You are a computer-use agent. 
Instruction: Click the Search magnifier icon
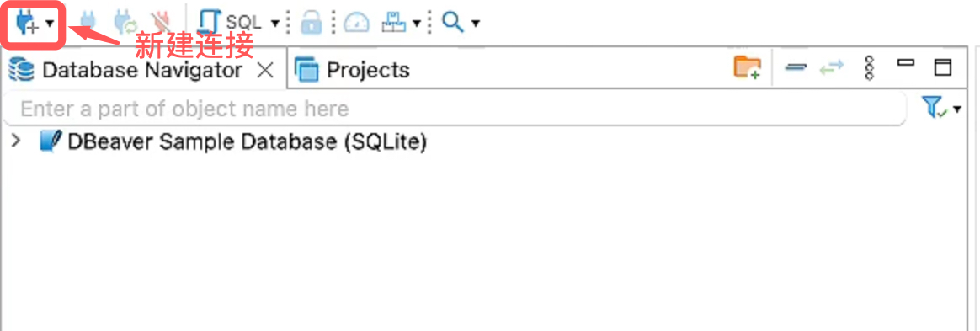pyautogui.click(x=452, y=23)
